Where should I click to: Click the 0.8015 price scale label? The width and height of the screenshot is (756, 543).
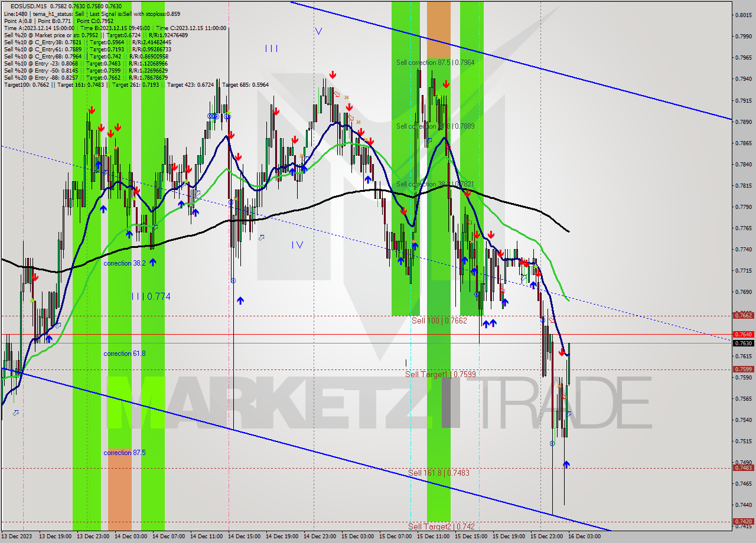(744, 15)
